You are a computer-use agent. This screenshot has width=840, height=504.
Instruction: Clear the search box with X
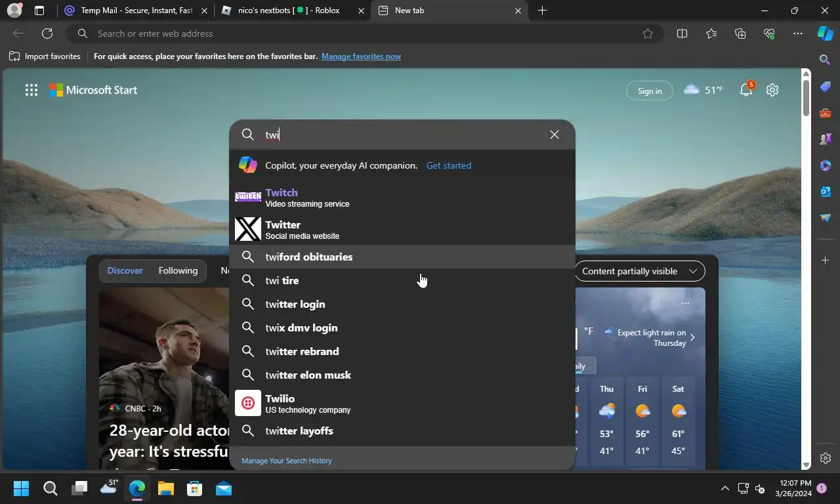coord(555,135)
